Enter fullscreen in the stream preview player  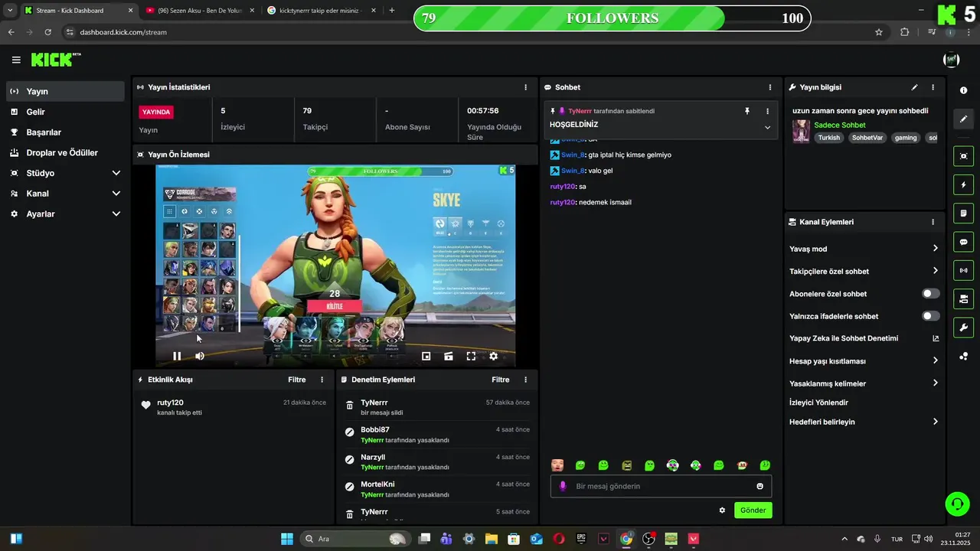coord(471,356)
